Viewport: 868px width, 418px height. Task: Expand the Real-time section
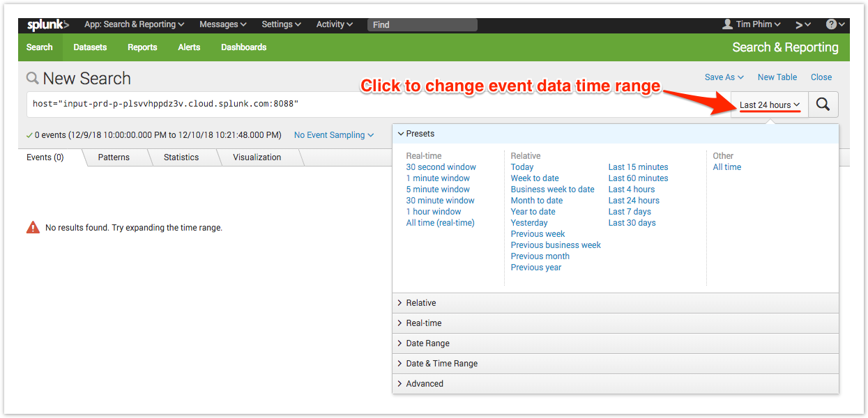click(x=616, y=323)
